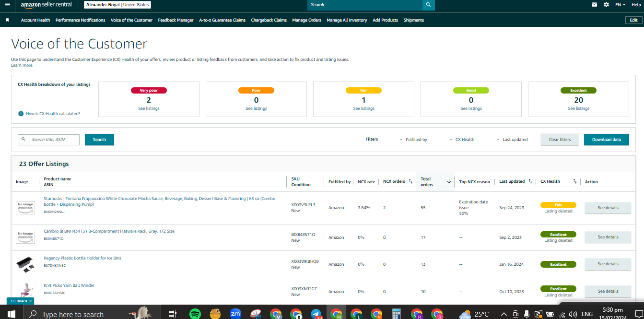Viewport: 644px width, 319px height.
Task: Open Telegram from the taskbar
Action: (x=316, y=314)
